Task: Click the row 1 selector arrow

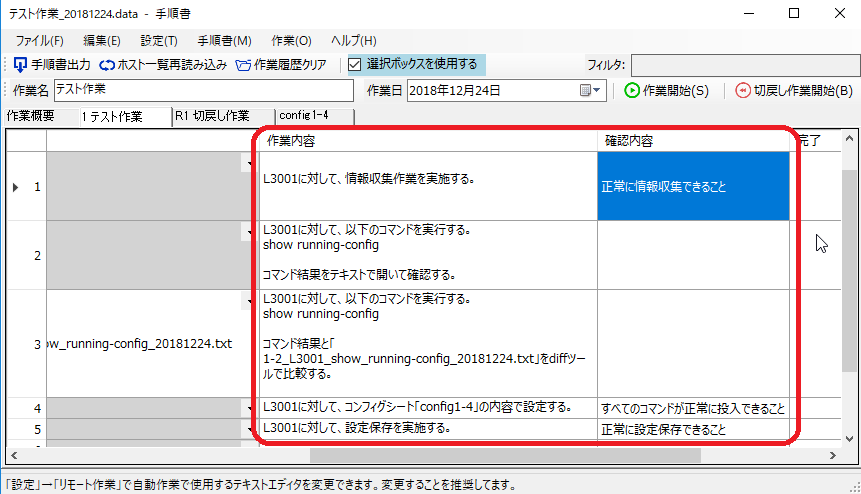Action: click(x=15, y=186)
